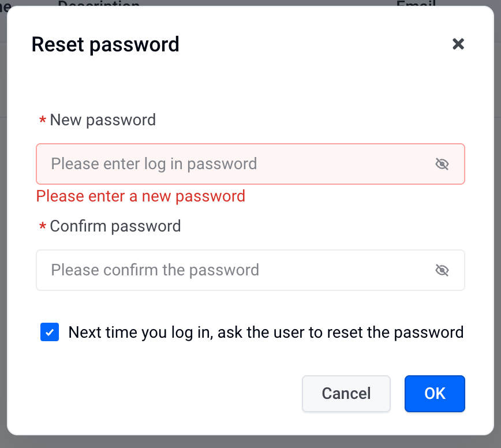Click the 'New password' field label
The width and height of the screenshot is (501, 448).
tap(103, 120)
